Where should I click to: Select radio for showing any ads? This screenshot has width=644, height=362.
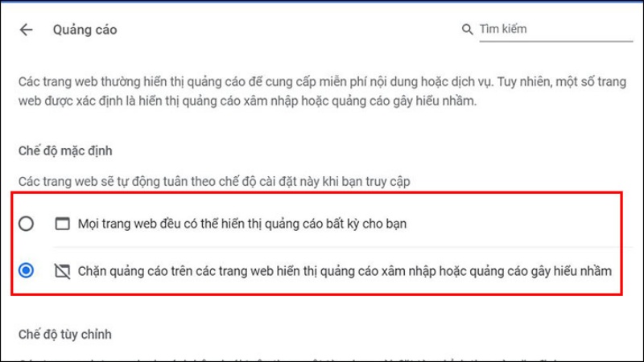(26, 224)
